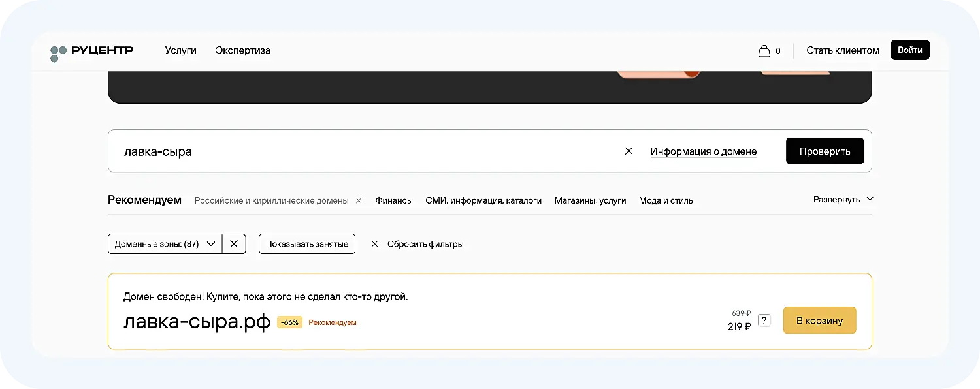The height and width of the screenshot is (389, 980).
Task: Open the Услуги menu
Action: (x=181, y=50)
